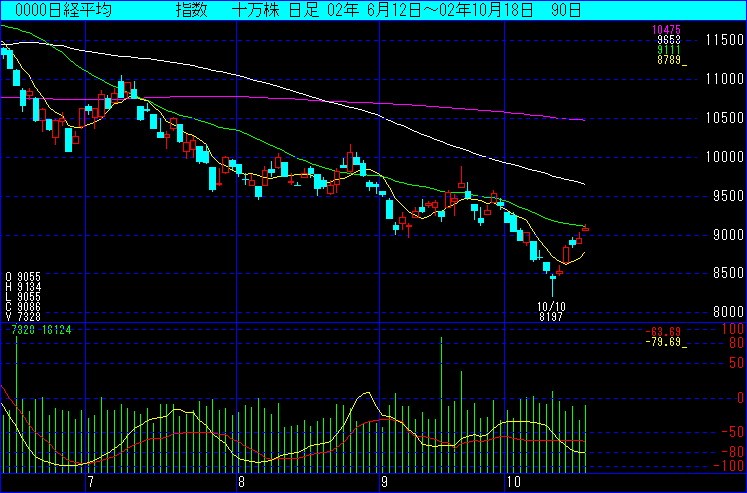
Task: Click the '指数' label in header
Action: (192, 10)
